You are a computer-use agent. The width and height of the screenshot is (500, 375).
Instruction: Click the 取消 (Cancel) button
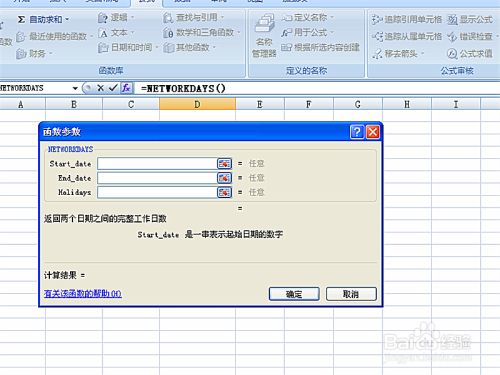pos(351,294)
